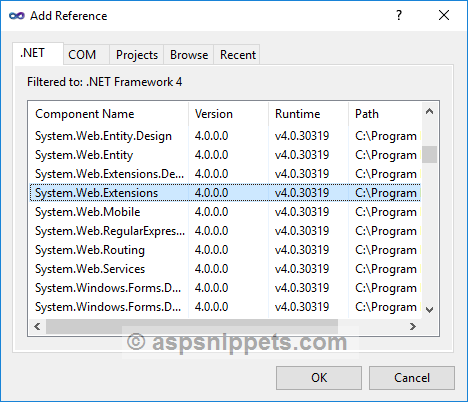Click version 4.0.0.0 of System.Web.Entity

(211, 155)
